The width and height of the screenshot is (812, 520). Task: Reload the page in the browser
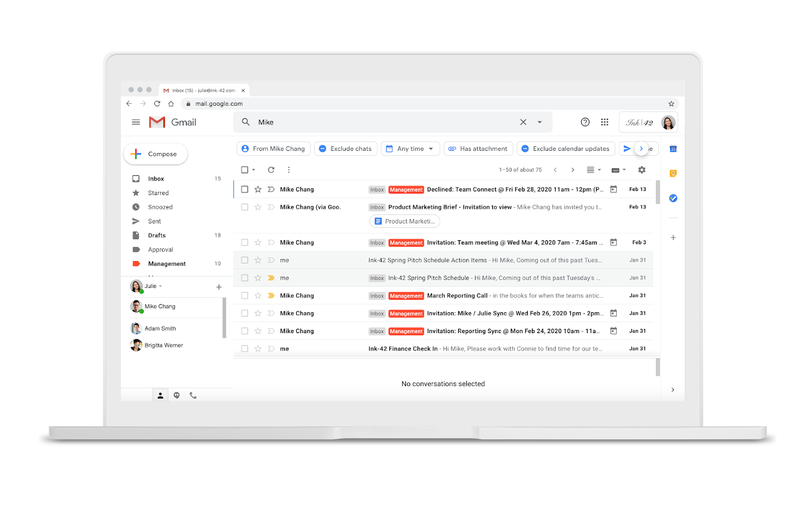click(x=157, y=104)
